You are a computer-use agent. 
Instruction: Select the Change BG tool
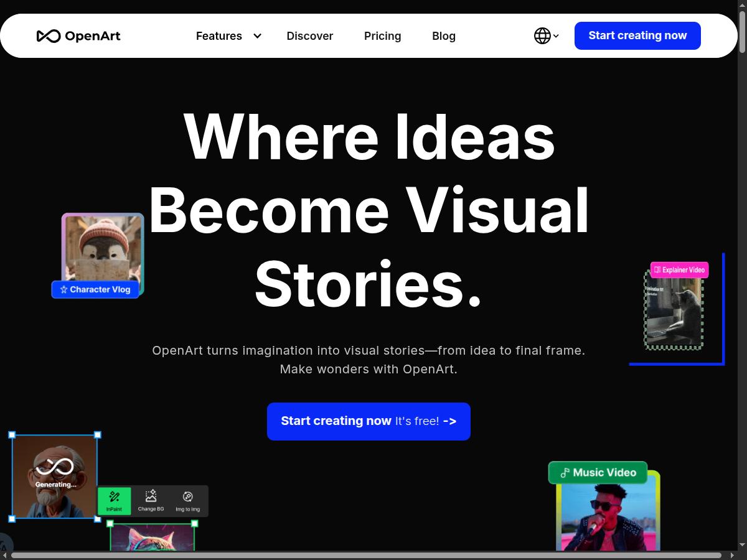[x=151, y=501]
